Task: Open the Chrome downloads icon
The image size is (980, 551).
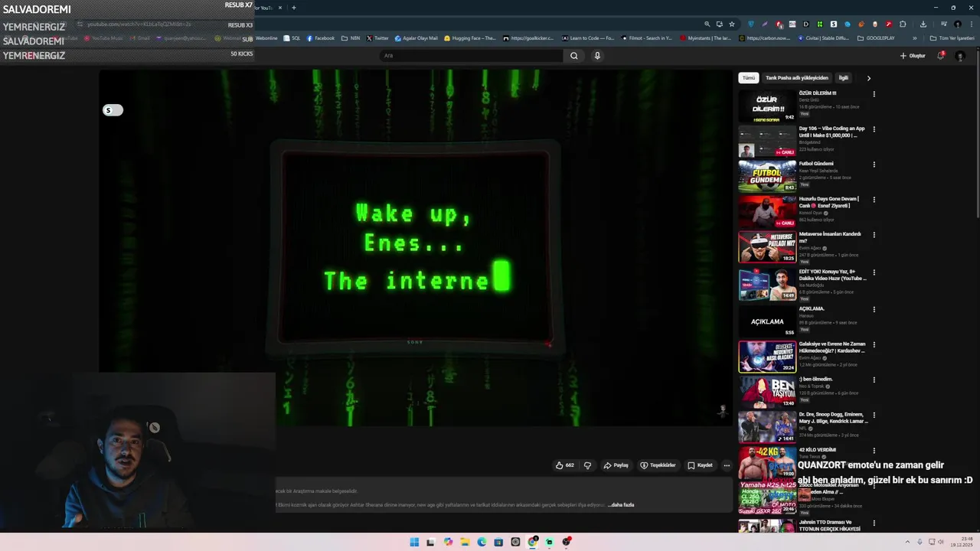Action: point(923,24)
